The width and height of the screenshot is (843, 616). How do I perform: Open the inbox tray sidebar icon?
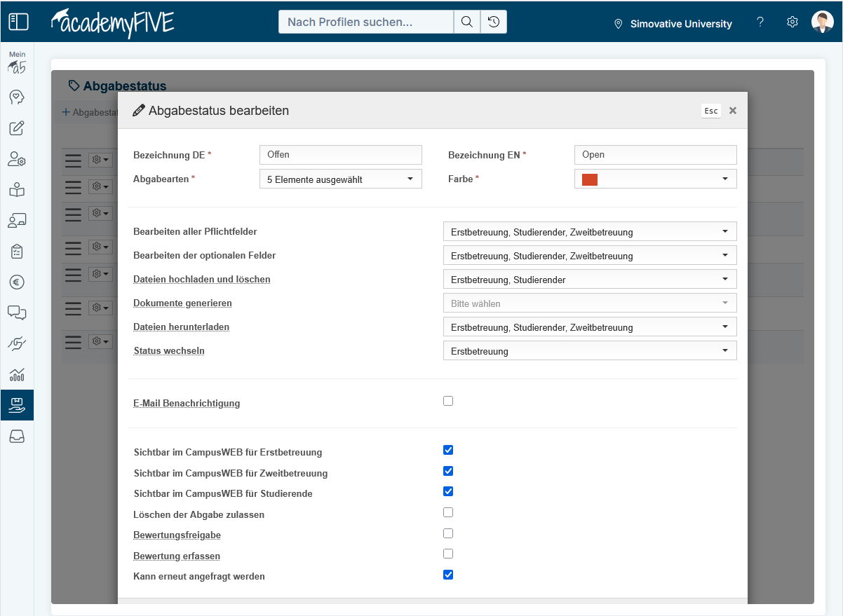click(x=17, y=437)
